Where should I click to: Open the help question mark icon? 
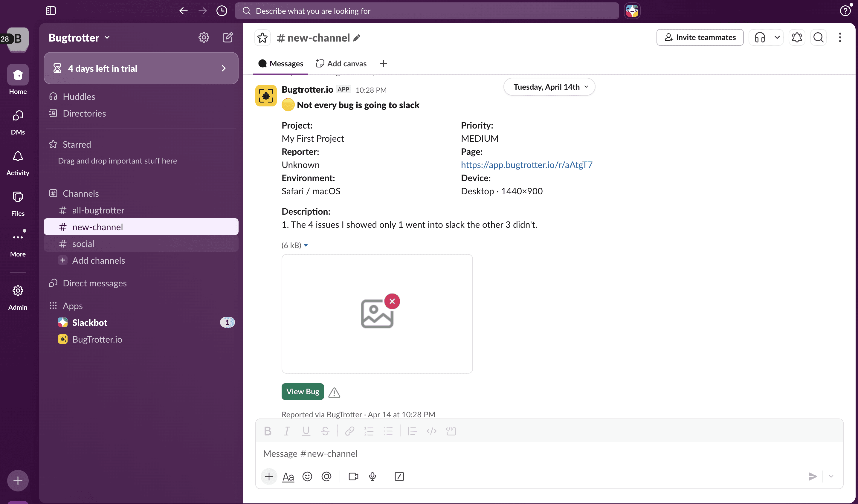pos(845,11)
